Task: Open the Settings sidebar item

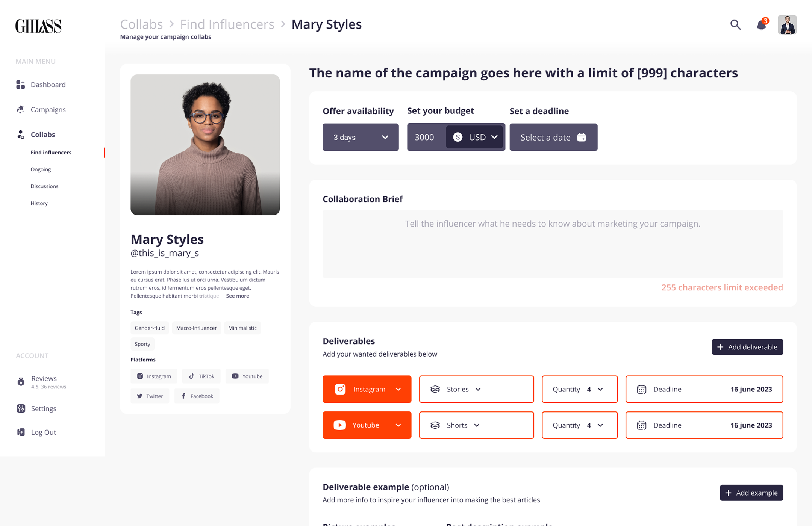Action: pos(43,408)
